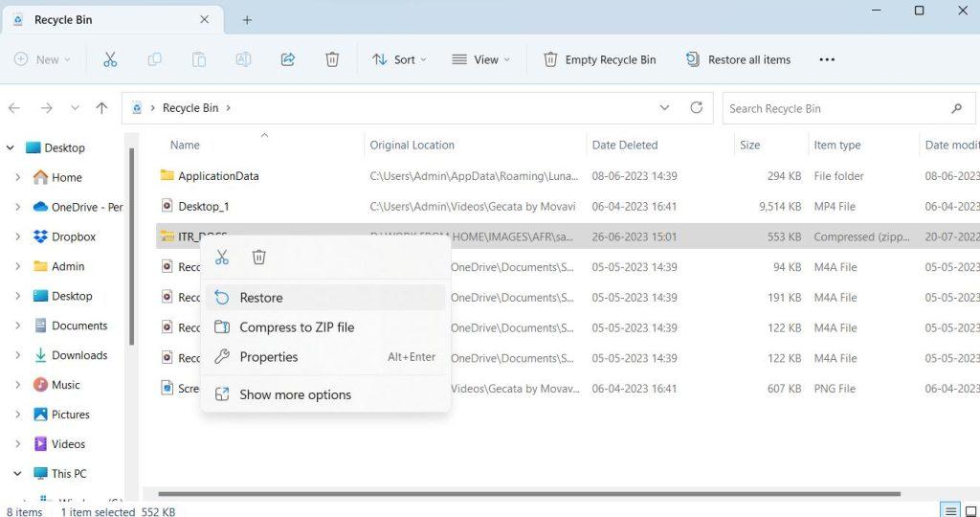Open the Sort dropdown menu

(399, 59)
